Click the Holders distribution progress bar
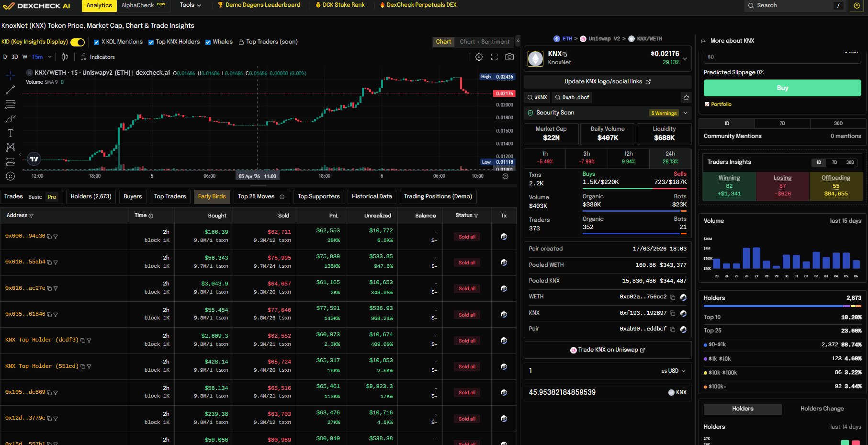868x445 pixels. click(x=782, y=306)
